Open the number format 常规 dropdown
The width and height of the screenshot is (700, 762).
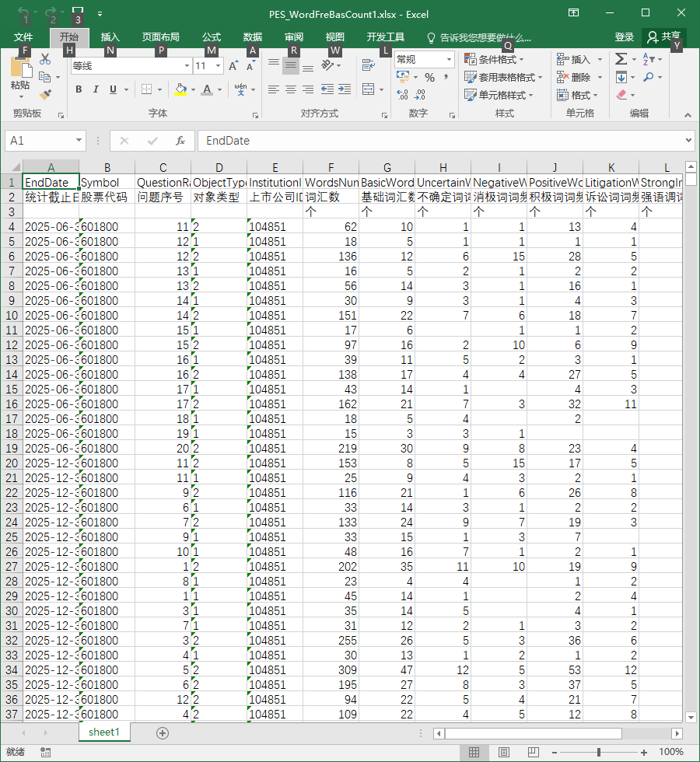(x=449, y=59)
